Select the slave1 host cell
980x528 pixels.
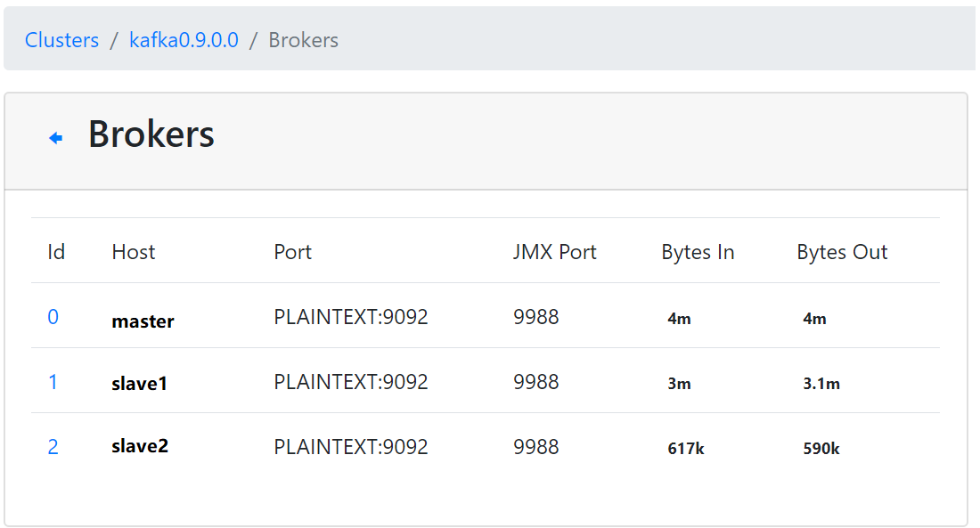(x=139, y=384)
